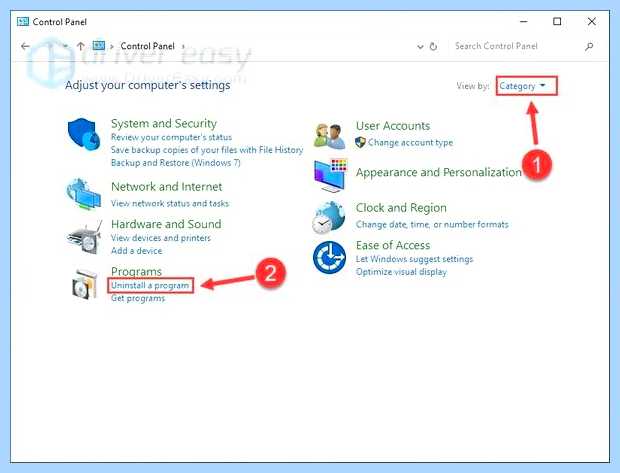Viewport: 620px width, 473px height.
Task: Go up one level with up arrow
Action: point(81,46)
